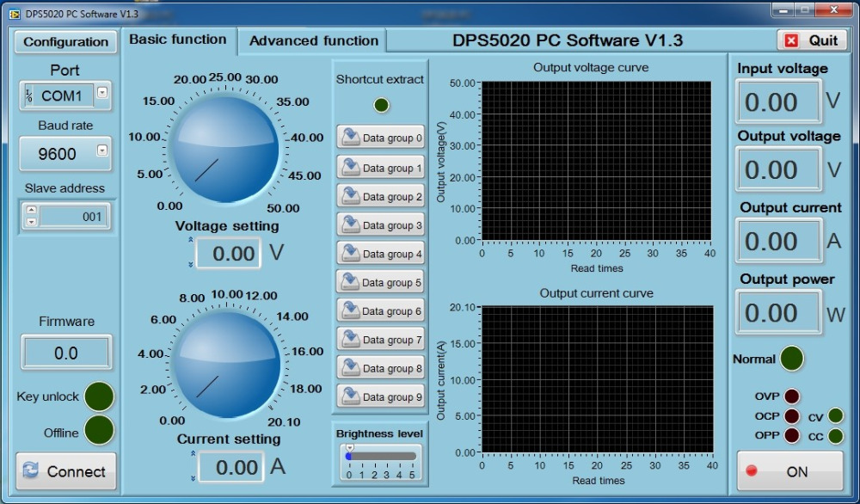The image size is (860, 504).
Task: Click the Shortcut extract indicator LED
Action: 381,105
